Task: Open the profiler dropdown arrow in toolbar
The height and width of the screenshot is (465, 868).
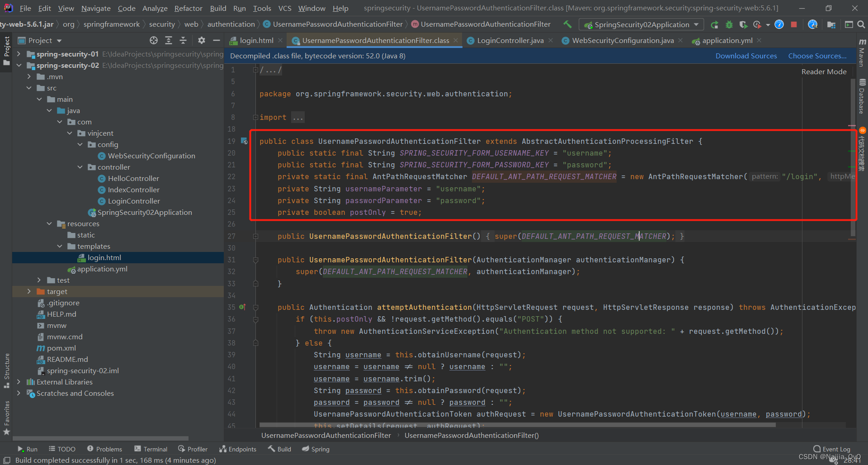Action: point(768,25)
